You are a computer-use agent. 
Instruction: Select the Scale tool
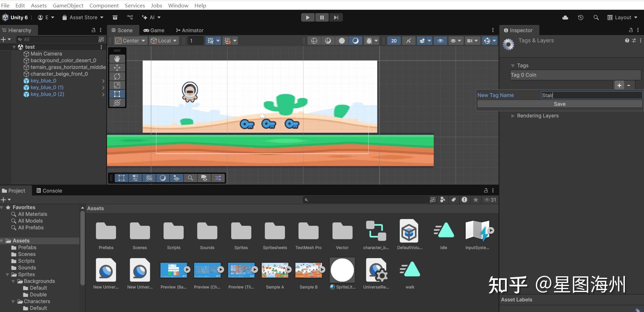[x=117, y=85]
